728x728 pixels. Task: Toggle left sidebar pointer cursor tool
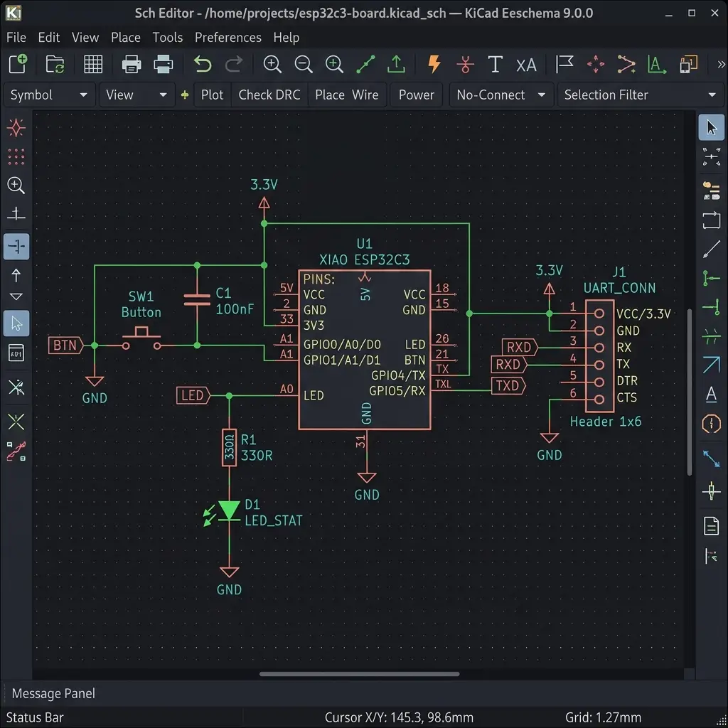tap(16, 323)
